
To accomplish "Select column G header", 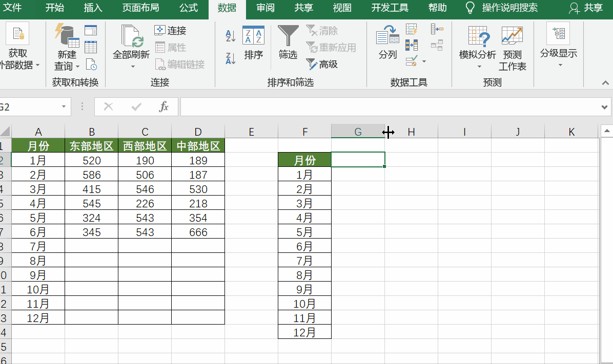I will point(358,132).
